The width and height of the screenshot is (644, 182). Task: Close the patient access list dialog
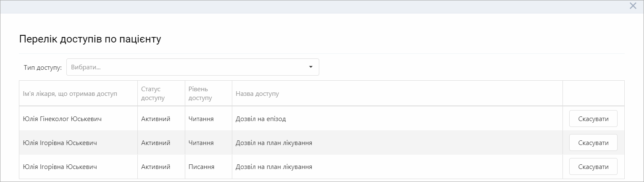[633, 6]
